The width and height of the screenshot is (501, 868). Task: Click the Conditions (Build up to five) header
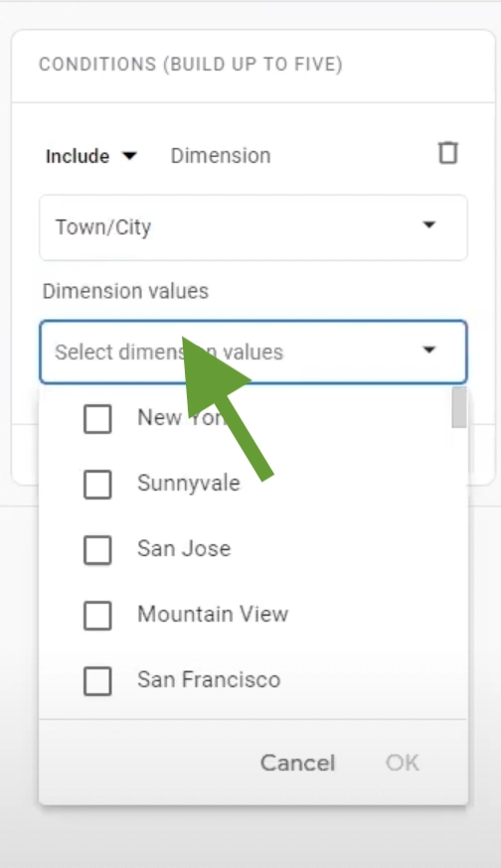[x=191, y=65]
